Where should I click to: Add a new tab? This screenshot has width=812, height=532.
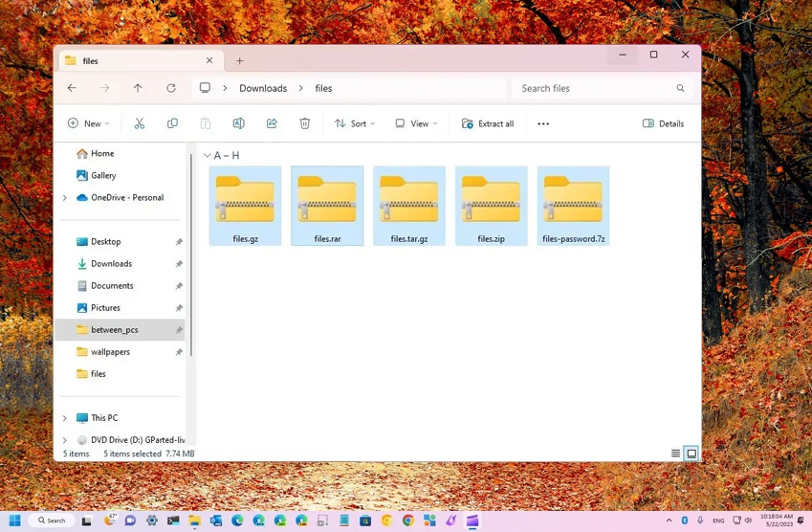coord(240,60)
